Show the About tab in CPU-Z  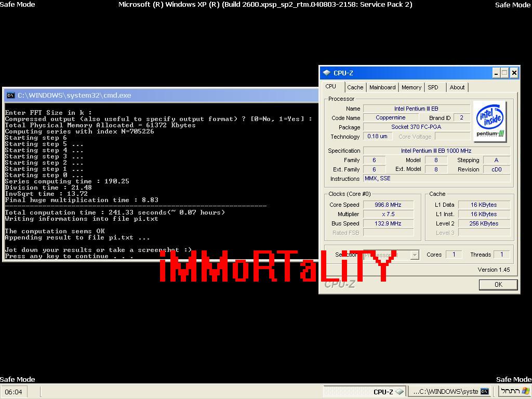click(x=457, y=87)
